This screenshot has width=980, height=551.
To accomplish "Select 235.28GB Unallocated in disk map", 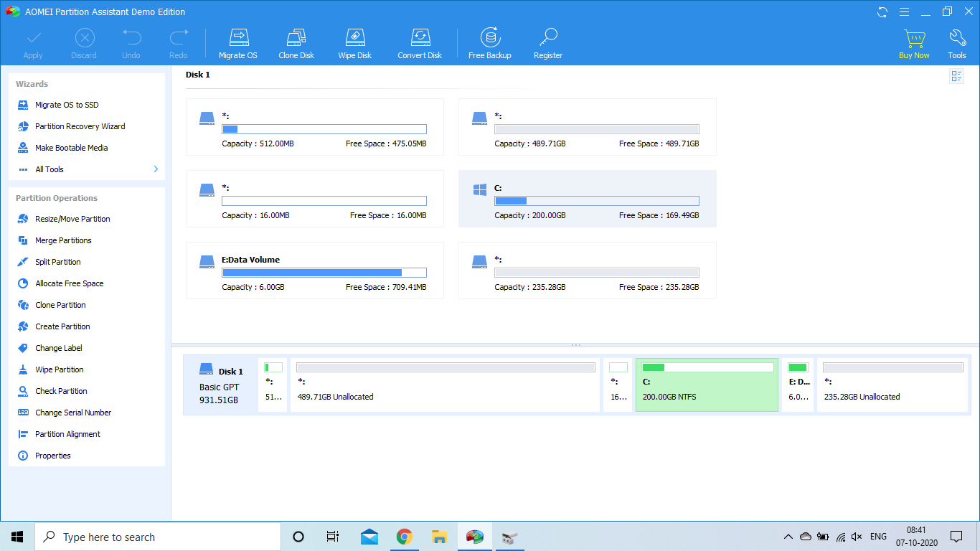I will [x=893, y=385].
